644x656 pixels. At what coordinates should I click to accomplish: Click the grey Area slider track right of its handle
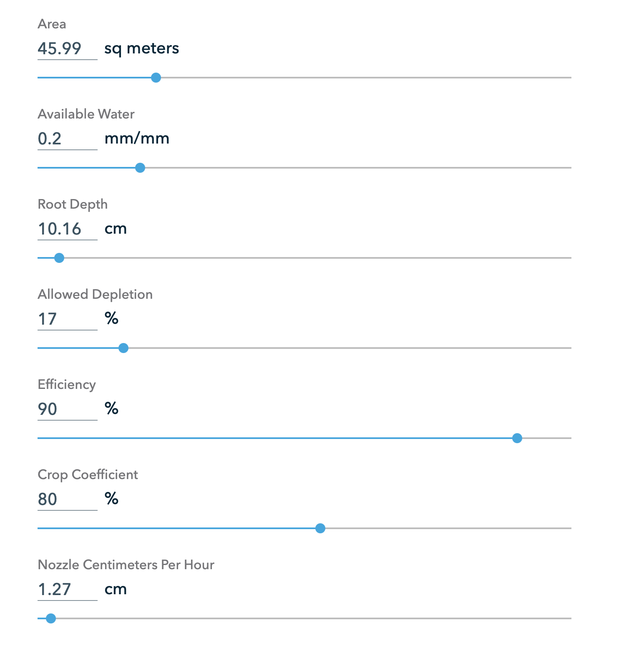tap(366, 78)
